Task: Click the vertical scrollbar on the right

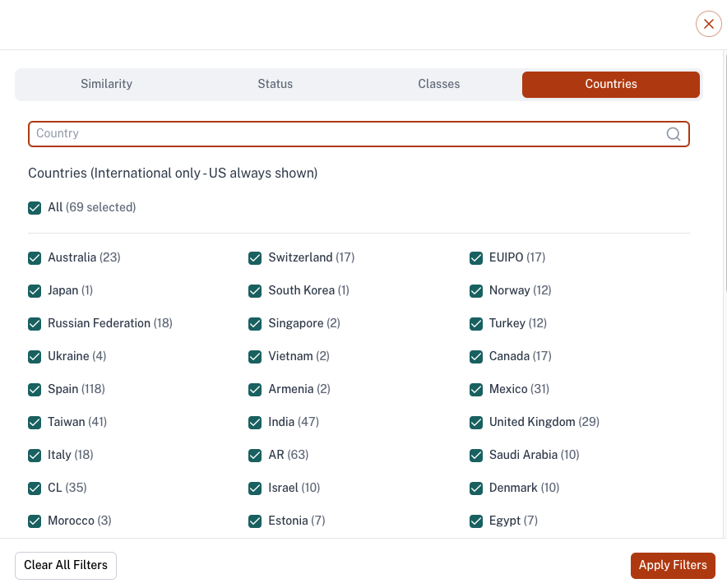Action: [x=725, y=172]
